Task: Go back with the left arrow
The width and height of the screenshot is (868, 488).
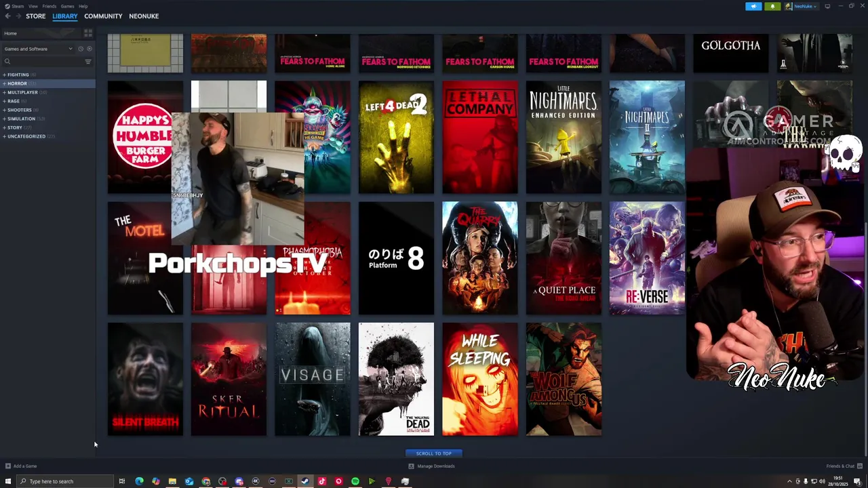Action: click(x=8, y=16)
